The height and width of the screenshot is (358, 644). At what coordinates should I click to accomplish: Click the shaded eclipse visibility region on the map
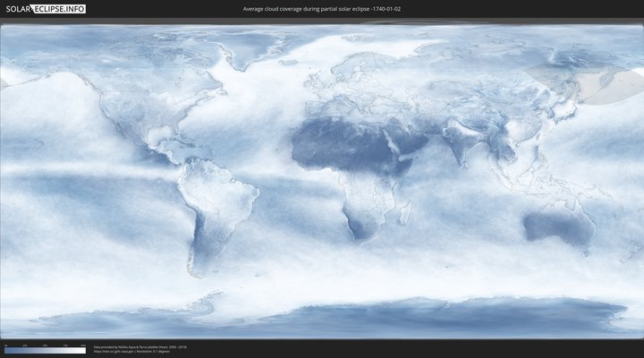pyautogui.click(x=585, y=83)
